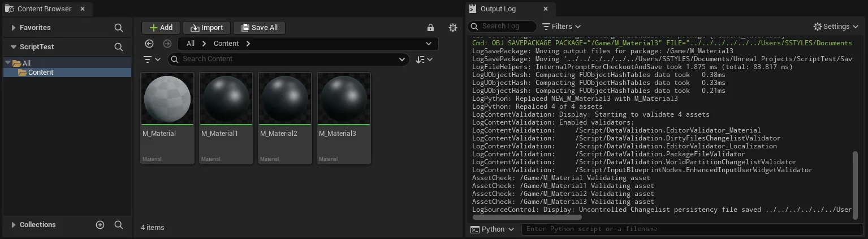Click the green Cmd: OBJ SAVEPACKAGE line

click(x=662, y=43)
